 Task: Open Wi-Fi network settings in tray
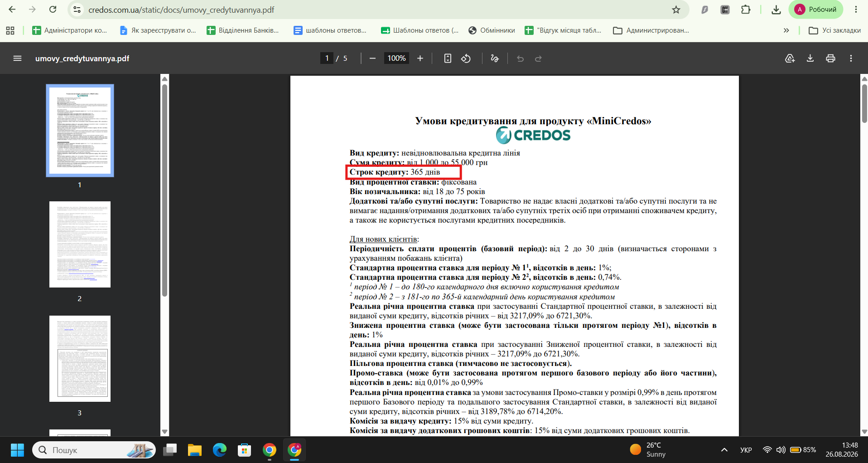(767, 450)
